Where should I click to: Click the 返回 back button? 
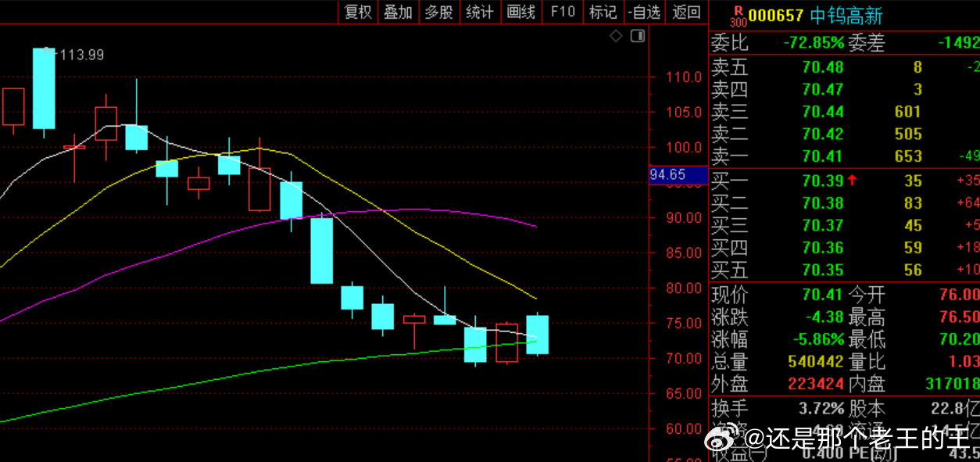tap(686, 11)
